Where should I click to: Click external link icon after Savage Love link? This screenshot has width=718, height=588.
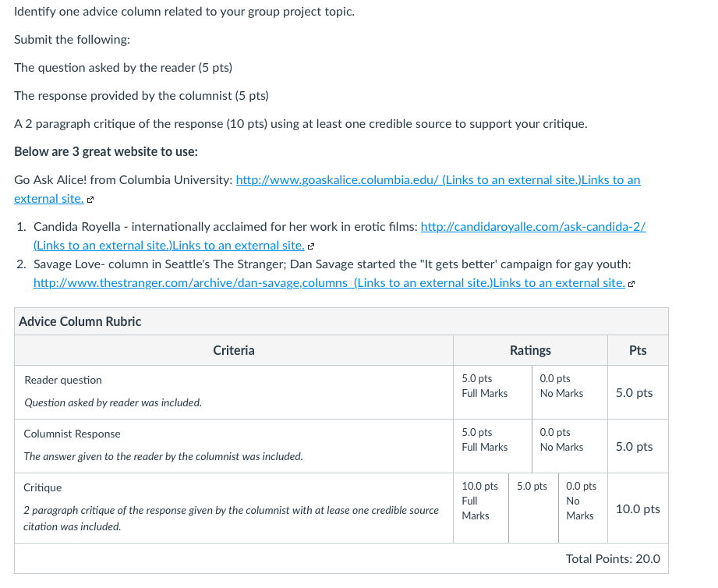pos(631,284)
